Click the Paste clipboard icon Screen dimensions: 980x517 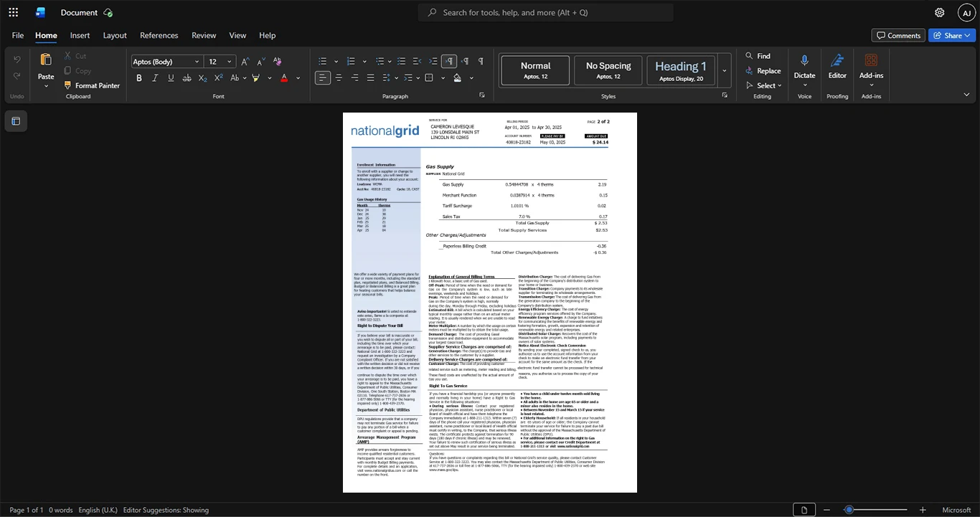pos(46,60)
